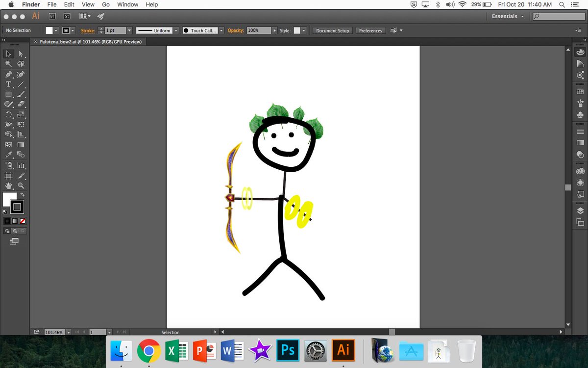Choose the Lasso tool
Image resolution: width=588 pixels, height=368 pixels.
[x=21, y=64]
